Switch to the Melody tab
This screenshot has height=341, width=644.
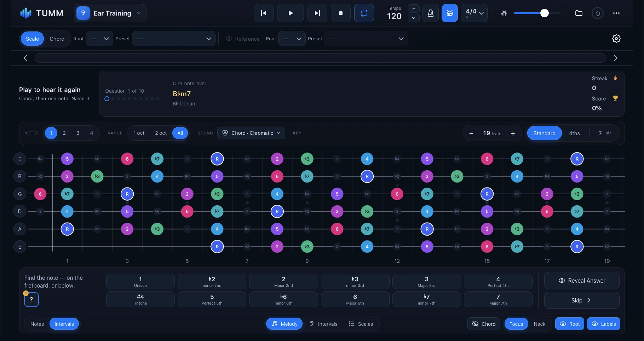pos(284,324)
